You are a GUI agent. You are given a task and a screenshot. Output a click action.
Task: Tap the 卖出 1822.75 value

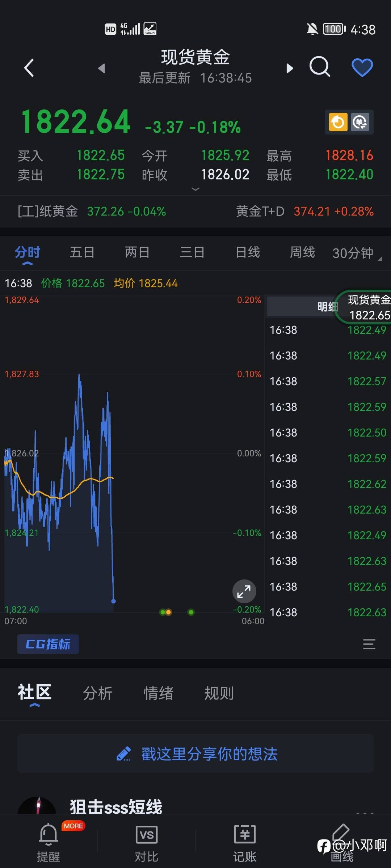click(101, 175)
